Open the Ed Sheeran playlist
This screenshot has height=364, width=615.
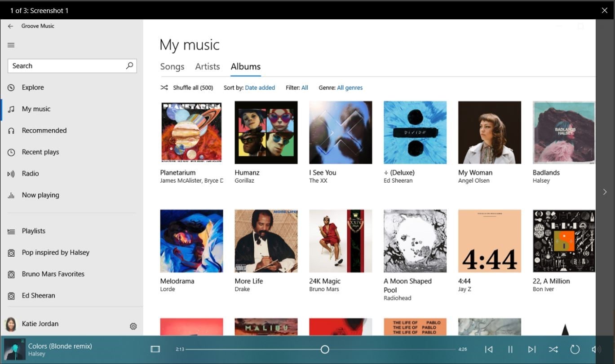[x=72, y=296]
